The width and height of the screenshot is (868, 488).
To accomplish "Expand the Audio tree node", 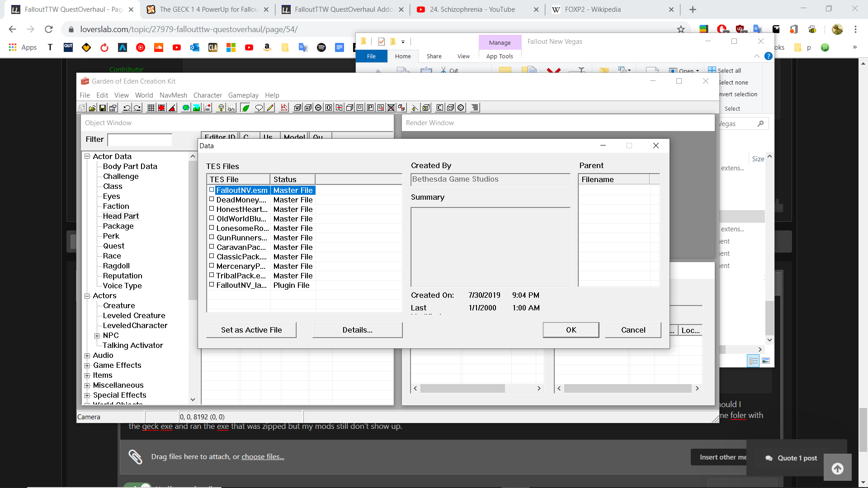I will point(87,356).
